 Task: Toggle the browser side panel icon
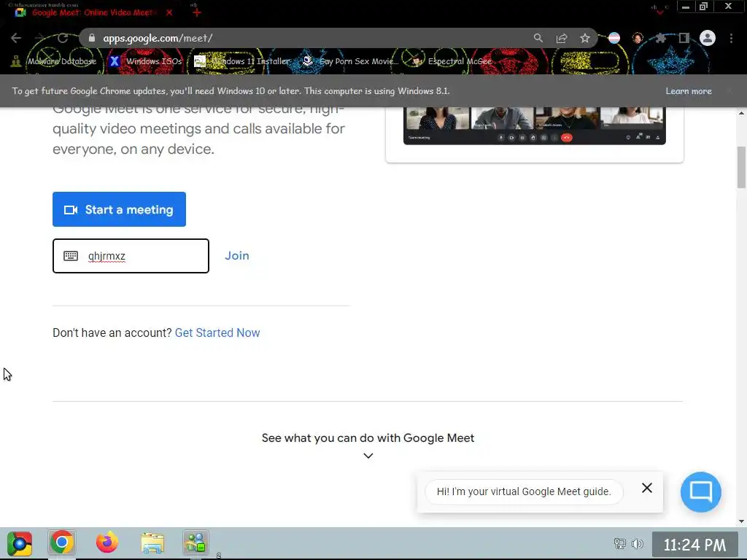coord(684,38)
